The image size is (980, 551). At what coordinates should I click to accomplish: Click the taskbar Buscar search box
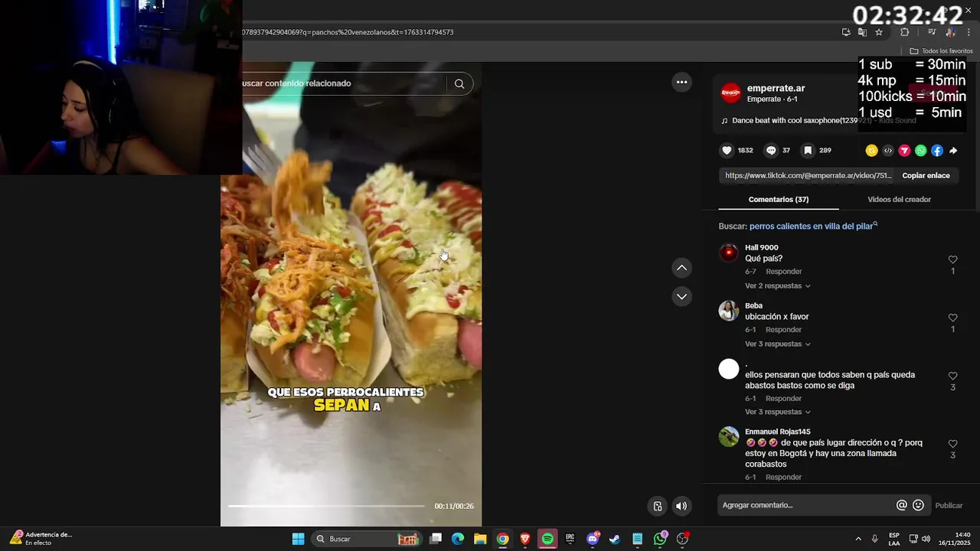367,539
